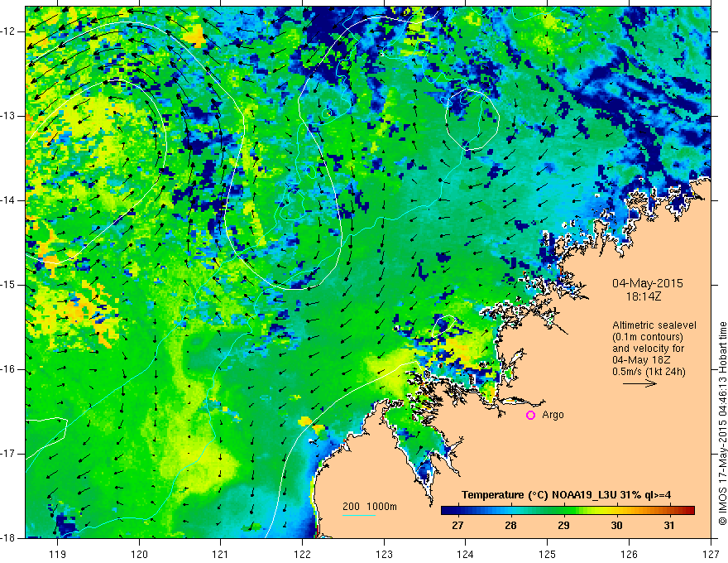The width and height of the screenshot is (728, 563).
Task: Click the 125 longitude axis label
Action: [x=548, y=554]
